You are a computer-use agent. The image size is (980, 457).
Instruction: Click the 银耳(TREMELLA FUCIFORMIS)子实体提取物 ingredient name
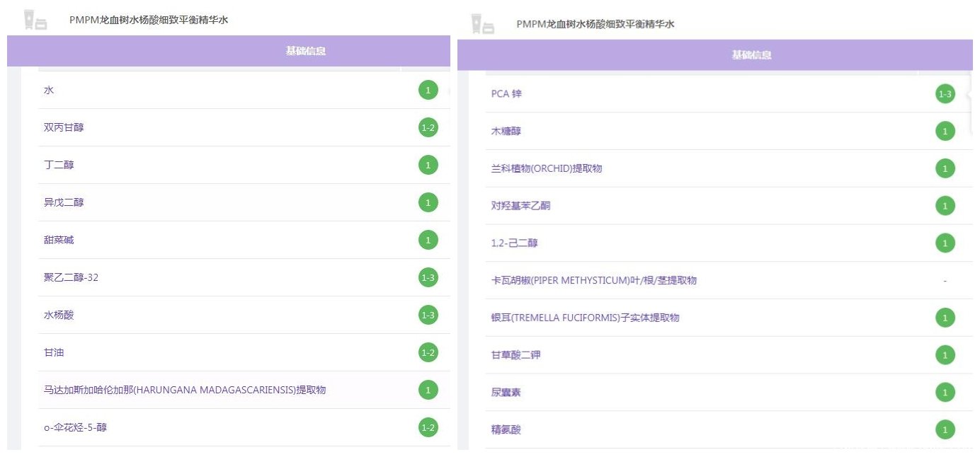pos(586,318)
